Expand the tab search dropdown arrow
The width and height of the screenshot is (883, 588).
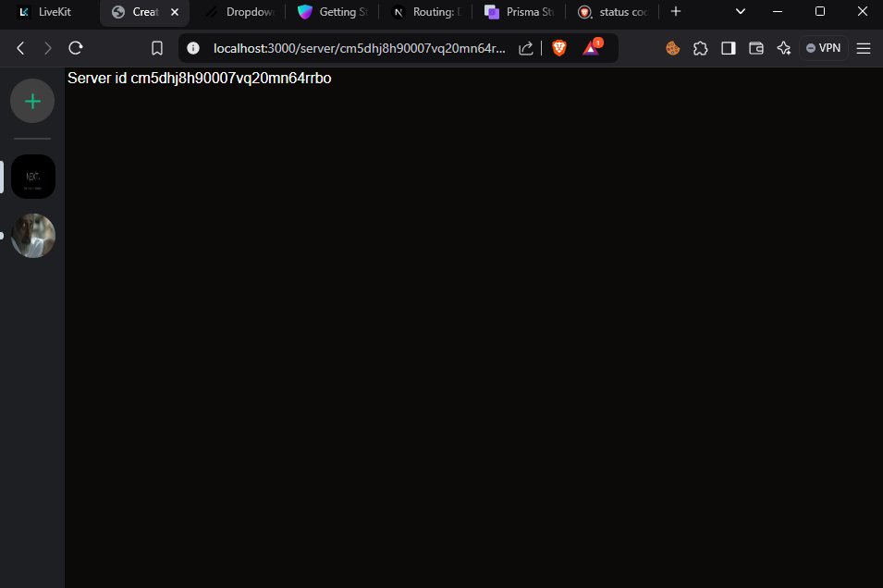(741, 11)
